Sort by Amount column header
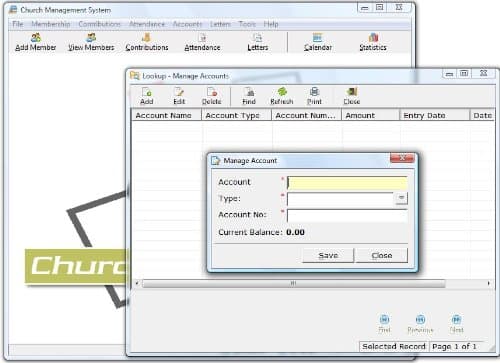Screen dimensions: 500x363 pos(370,115)
